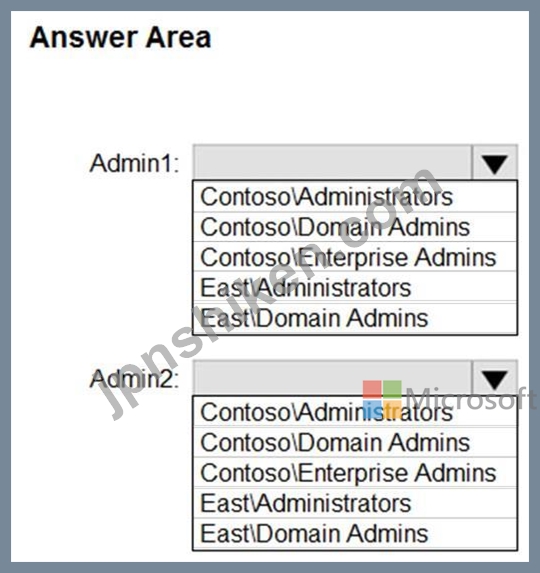Choose Contoso\Enterprise Admins for Admin1

click(355, 257)
